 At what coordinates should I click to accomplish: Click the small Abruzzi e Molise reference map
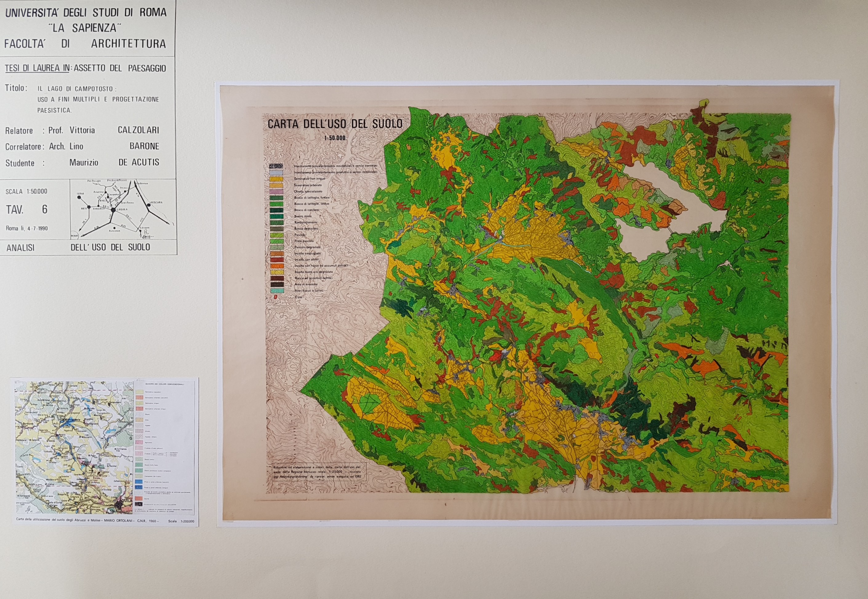(74, 447)
